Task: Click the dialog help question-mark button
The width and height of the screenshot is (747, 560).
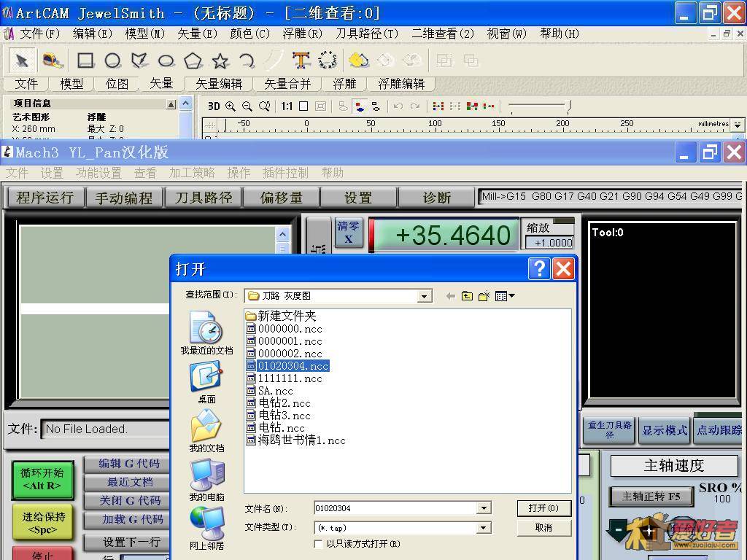Action: click(539, 269)
